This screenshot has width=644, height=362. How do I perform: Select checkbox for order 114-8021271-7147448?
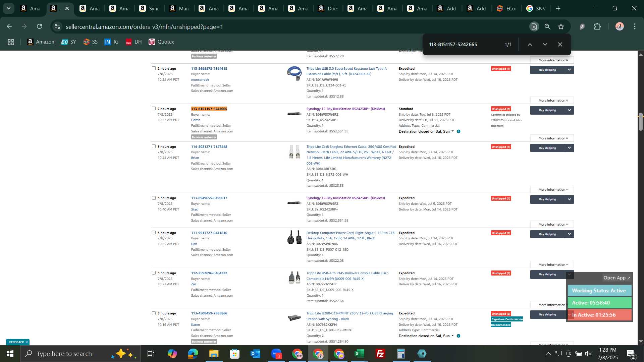click(x=154, y=146)
